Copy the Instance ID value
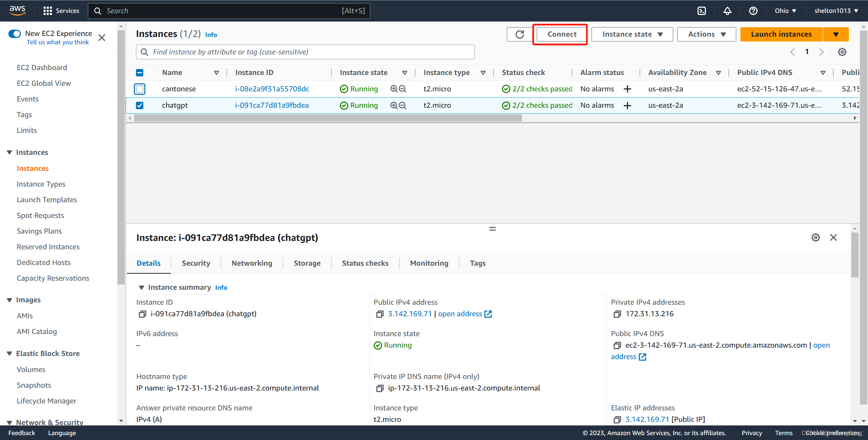 point(142,314)
